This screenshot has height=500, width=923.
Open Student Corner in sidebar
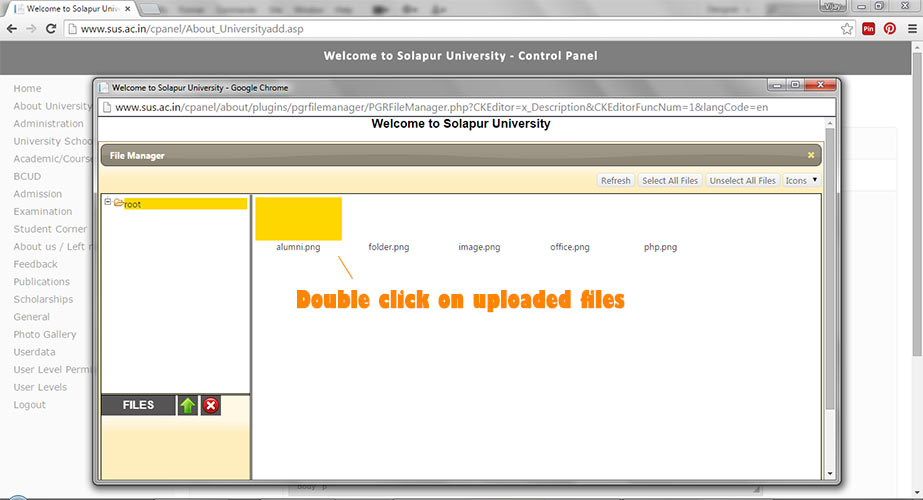tap(50, 229)
